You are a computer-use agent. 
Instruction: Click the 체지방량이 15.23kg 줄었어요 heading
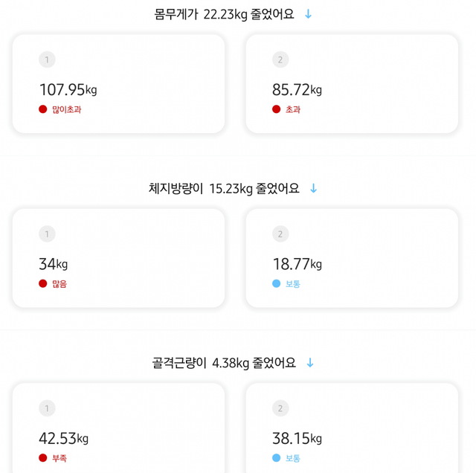(x=224, y=189)
